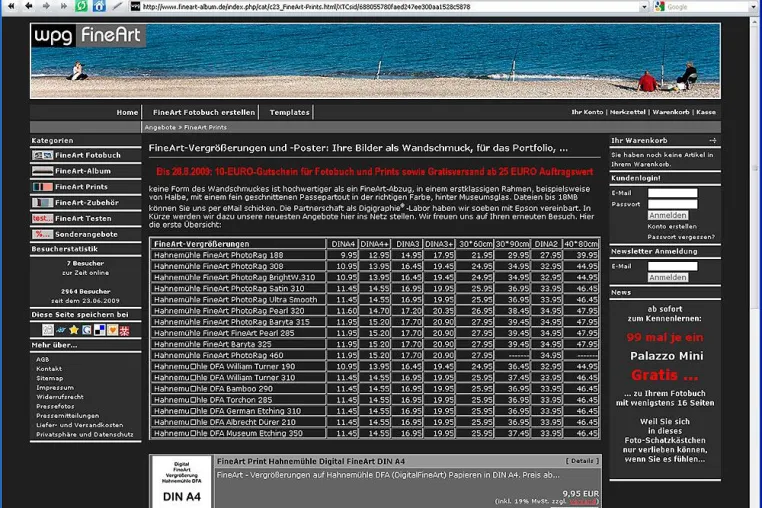This screenshot has width=762, height=508.
Task: Click Anmelden button for newsletter
Action: pyautogui.click(x=668, y=278)
